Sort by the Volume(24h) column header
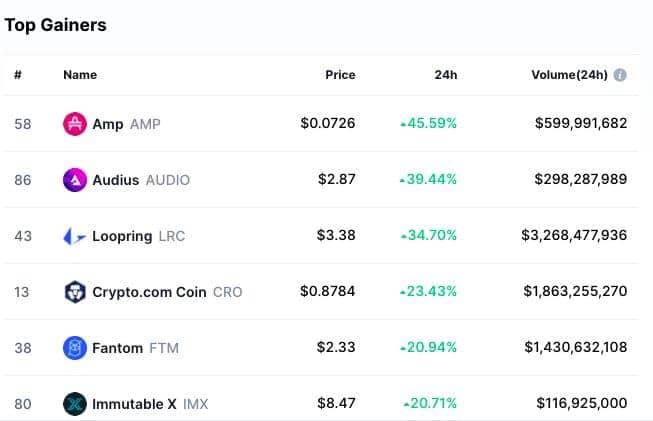This screenshot has height=421, width=653. (x=569, y=75)
